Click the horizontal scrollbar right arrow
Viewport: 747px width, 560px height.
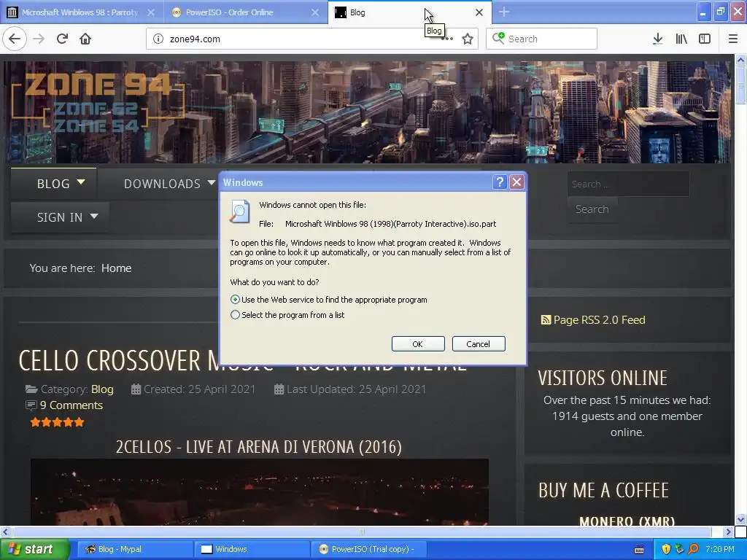(728, 532)
